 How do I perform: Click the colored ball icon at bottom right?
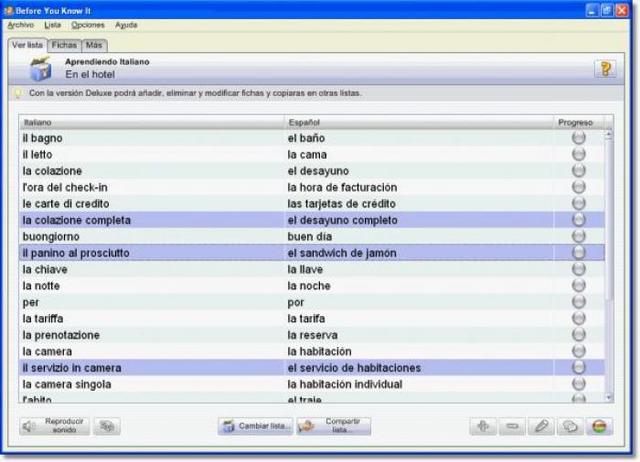[599, 426]
